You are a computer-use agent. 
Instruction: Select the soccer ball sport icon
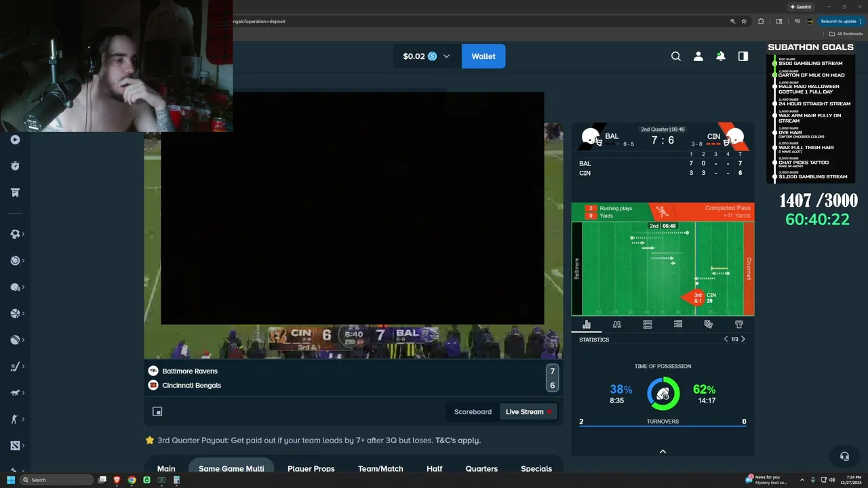15,234
